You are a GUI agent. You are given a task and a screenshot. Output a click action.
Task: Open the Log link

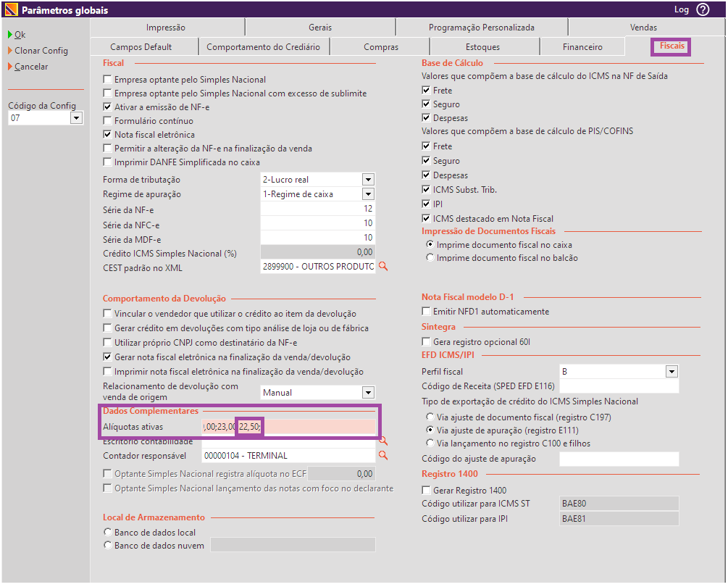(681, 9)
